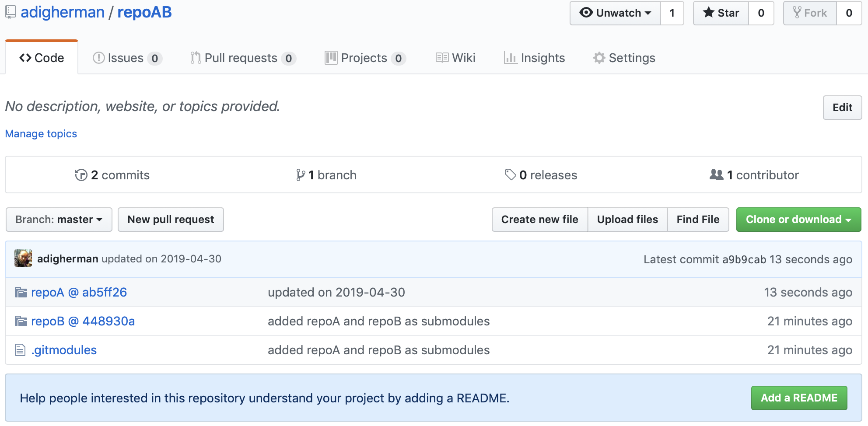Click '21 minutes ago' in the .gitmodules row

click(810, 350)
